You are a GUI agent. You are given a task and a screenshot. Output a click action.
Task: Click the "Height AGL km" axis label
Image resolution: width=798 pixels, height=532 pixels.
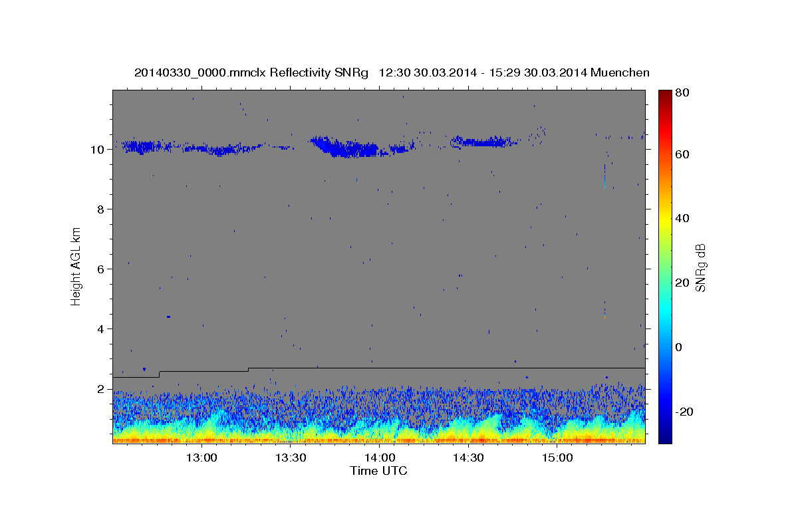76,266
